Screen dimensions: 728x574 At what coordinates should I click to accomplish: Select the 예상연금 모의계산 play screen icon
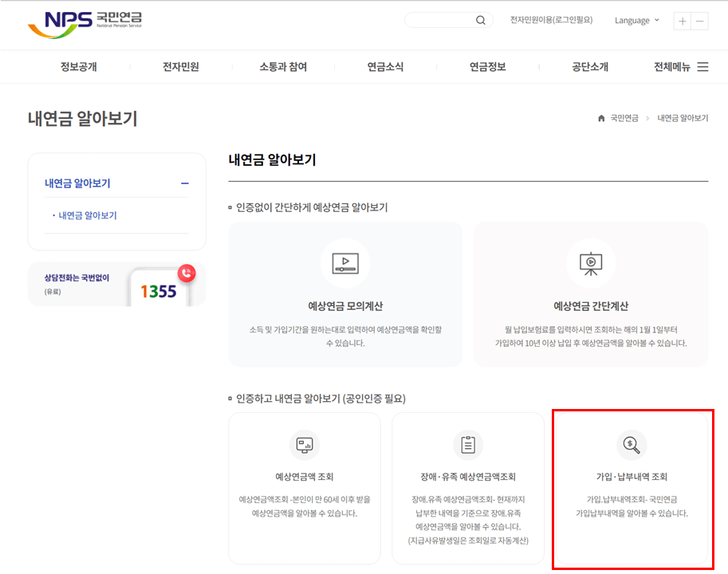click(x=345, y=263)
